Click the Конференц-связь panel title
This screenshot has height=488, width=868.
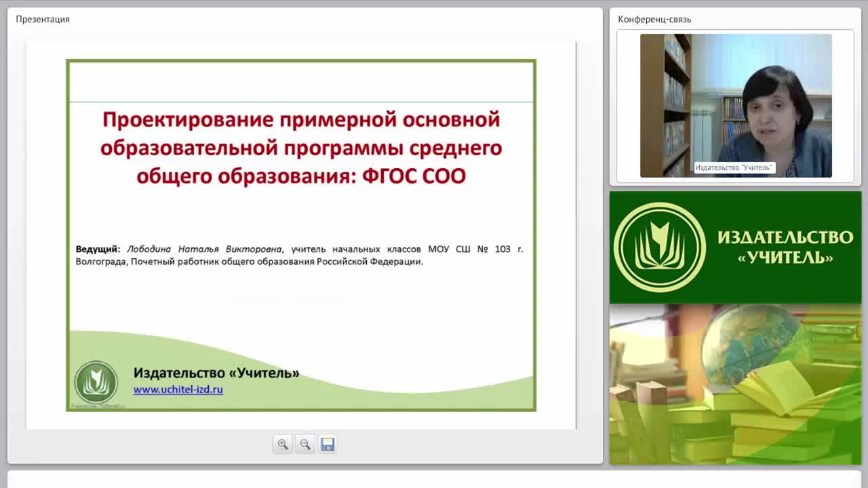654,19
